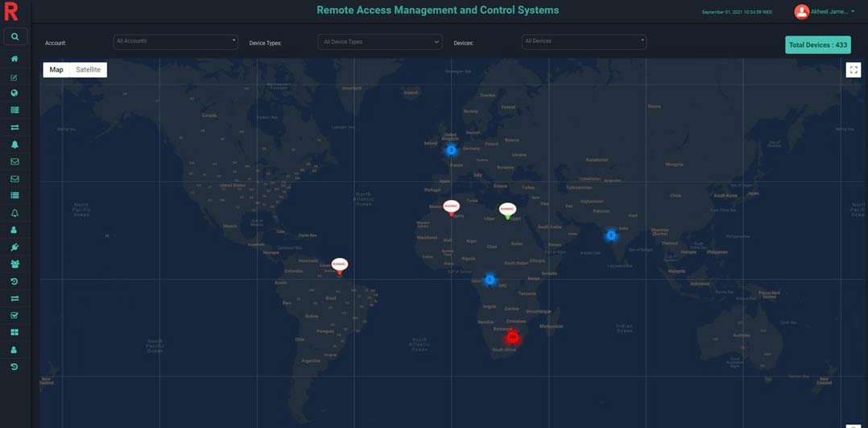Select the Map view tab

coord(56,70)
